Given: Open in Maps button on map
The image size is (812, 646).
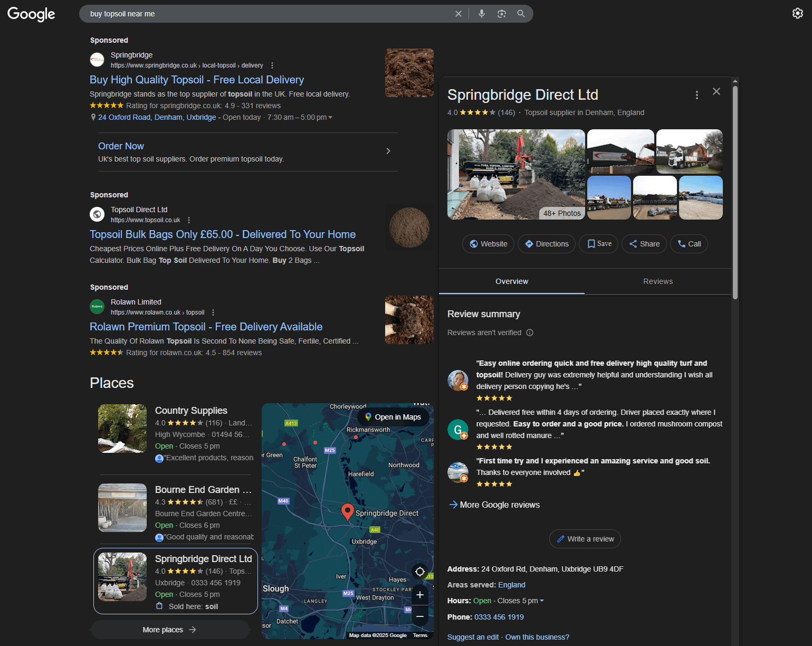Looking at the screenshot, I should [393, 417].
